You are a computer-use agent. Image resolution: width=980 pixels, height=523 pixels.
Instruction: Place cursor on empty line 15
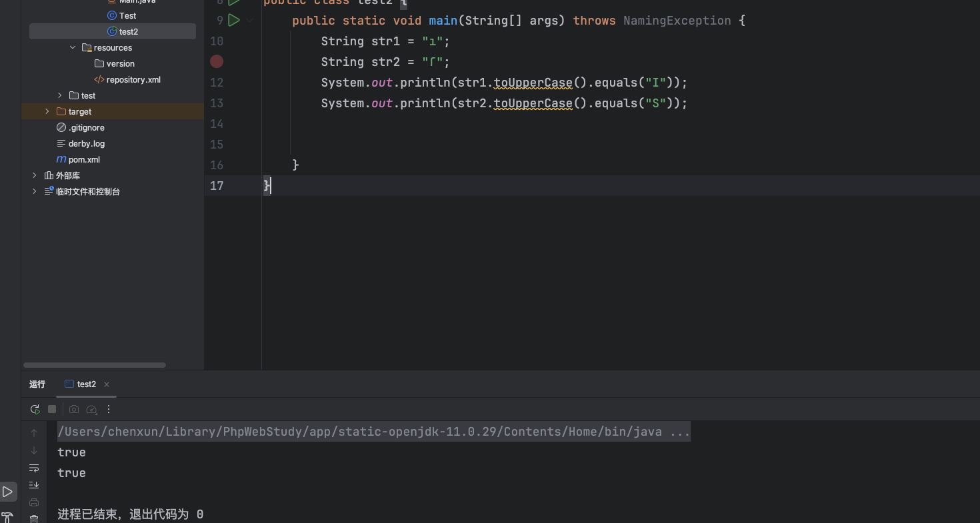[621, 145]
